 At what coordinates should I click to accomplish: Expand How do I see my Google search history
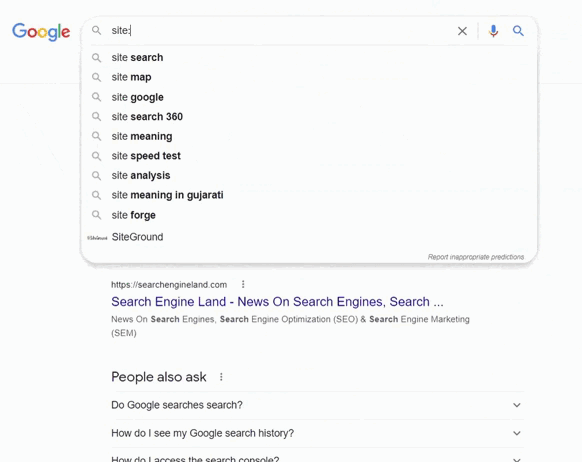[x=317, y=433]
